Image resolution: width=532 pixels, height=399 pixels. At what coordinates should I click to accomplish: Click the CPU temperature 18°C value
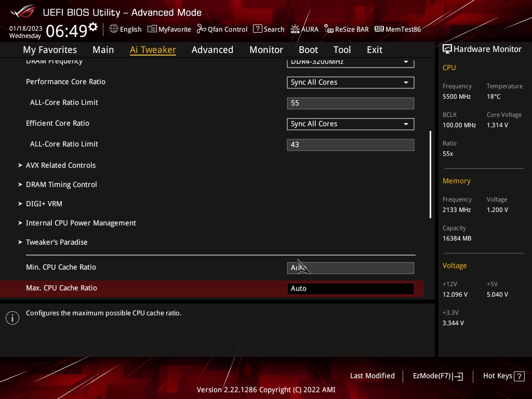tap(494, 97)
